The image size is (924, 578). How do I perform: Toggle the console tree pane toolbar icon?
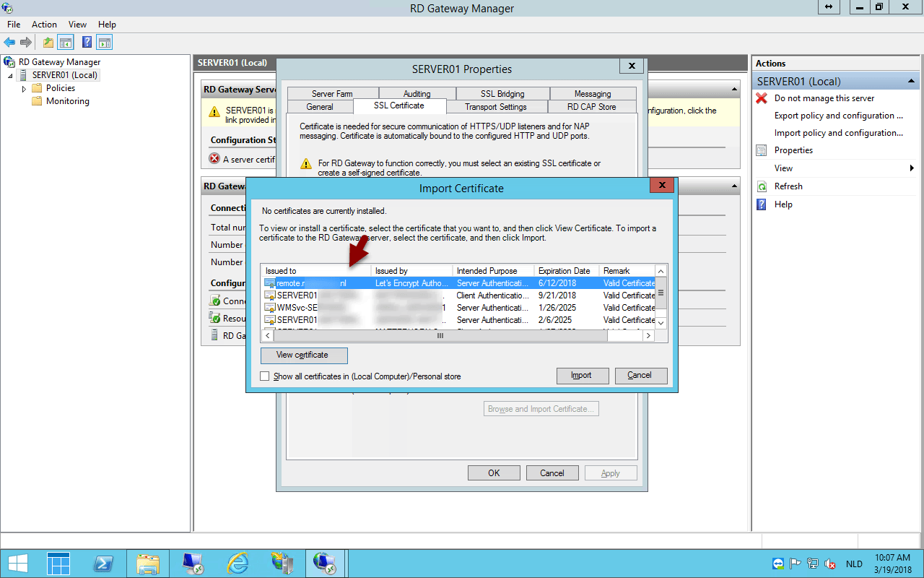point(66,43)
